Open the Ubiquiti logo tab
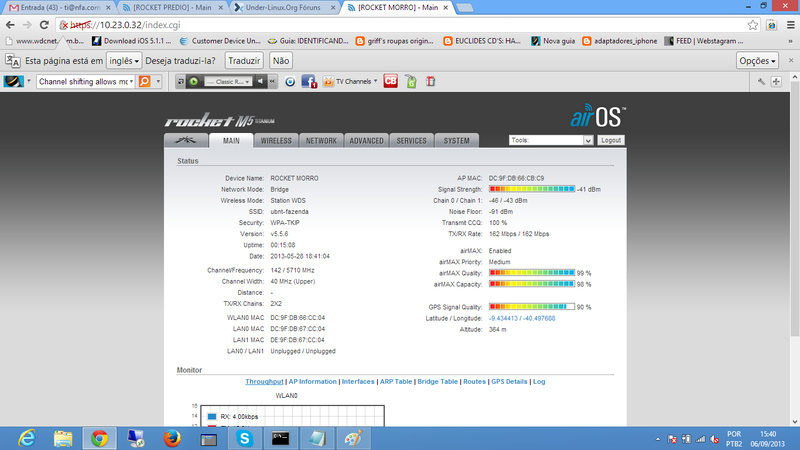 186,140
